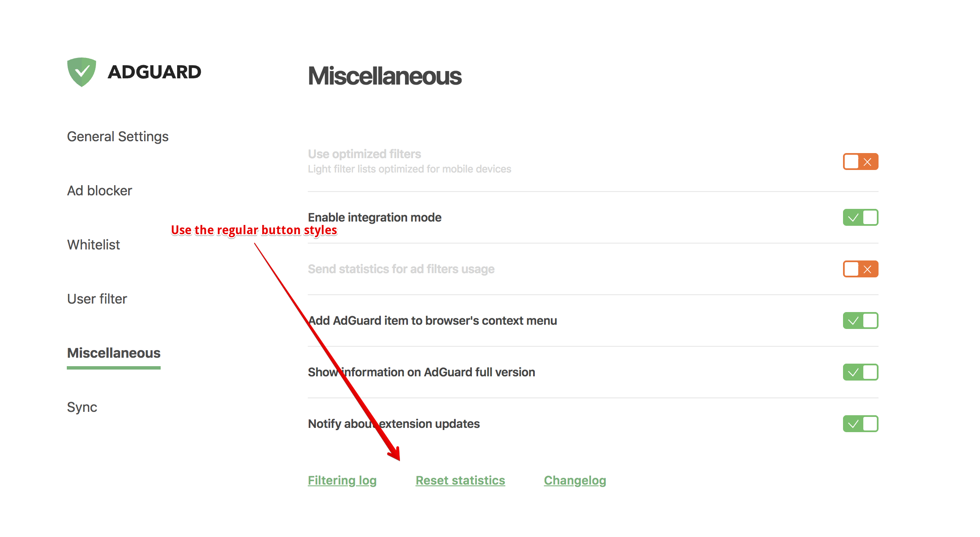View the Changelog
The height and width of the screenshot is (537, 980).
point(575,480)
